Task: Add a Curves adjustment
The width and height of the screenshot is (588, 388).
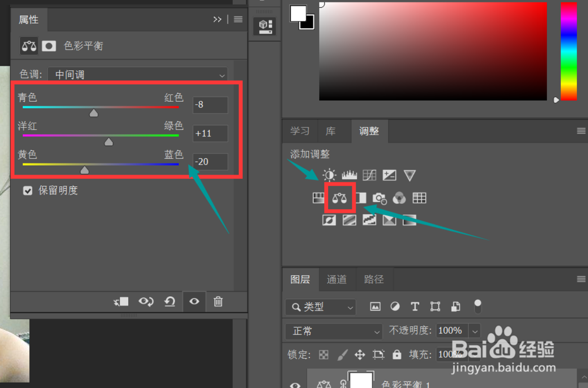Action: pyautogui.click(x=369, y=175)
